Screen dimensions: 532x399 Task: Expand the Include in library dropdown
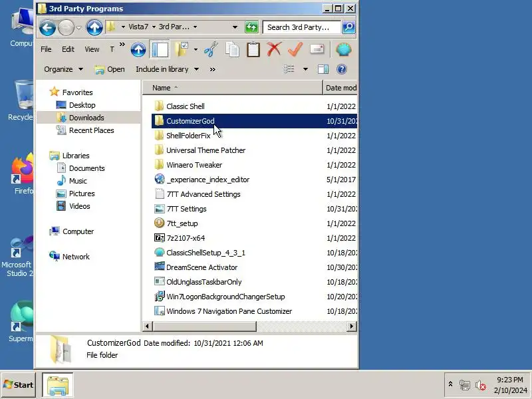[x=168, y=69]
